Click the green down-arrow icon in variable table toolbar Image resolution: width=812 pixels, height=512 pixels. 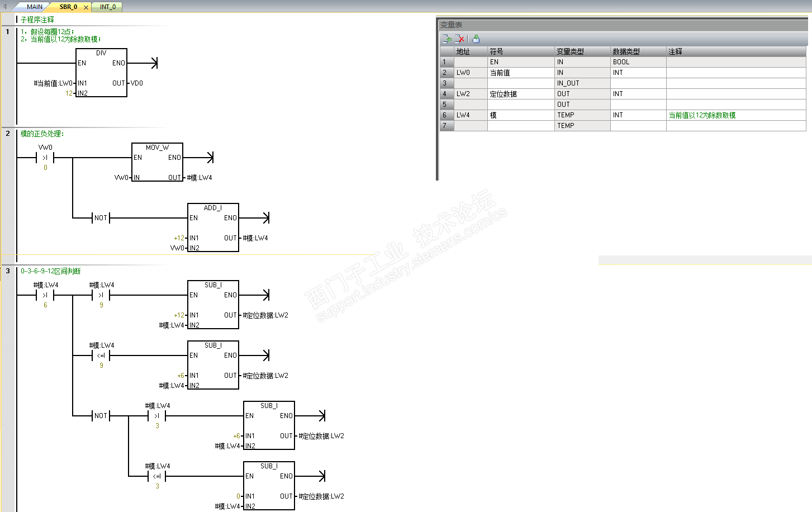tap(476, 39)
